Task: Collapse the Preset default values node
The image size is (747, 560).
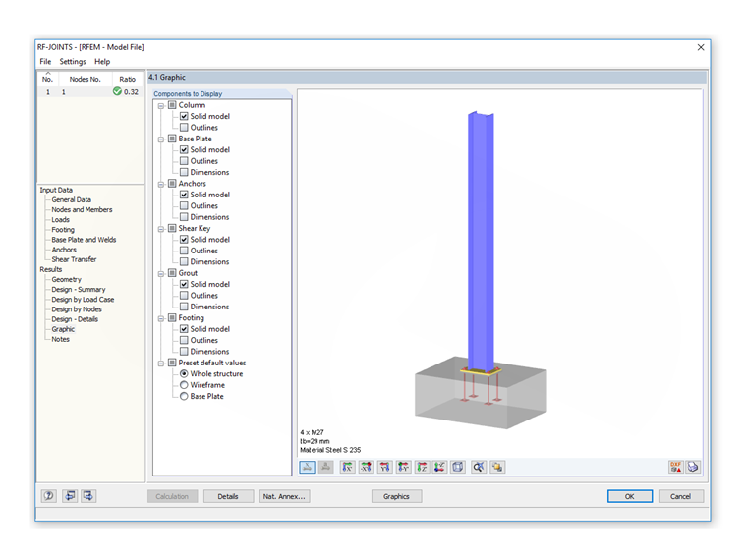Action: pyautogui.click(x=161, y=364)
